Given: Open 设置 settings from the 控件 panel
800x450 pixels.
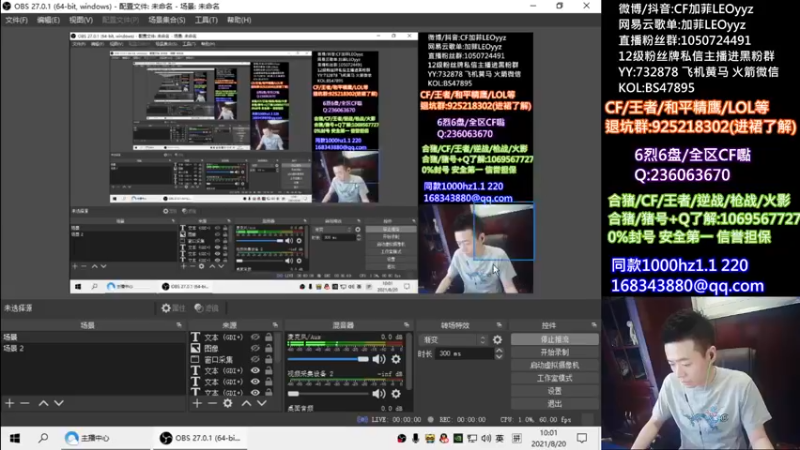Looking at the screenshot, I should [555, 391].
